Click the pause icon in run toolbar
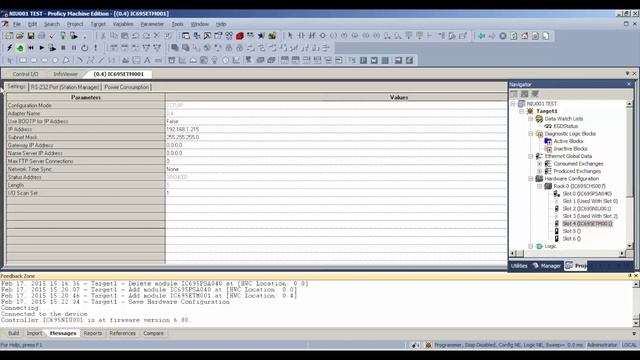Viewport: 640px width, 360px height. coord(74,48)
